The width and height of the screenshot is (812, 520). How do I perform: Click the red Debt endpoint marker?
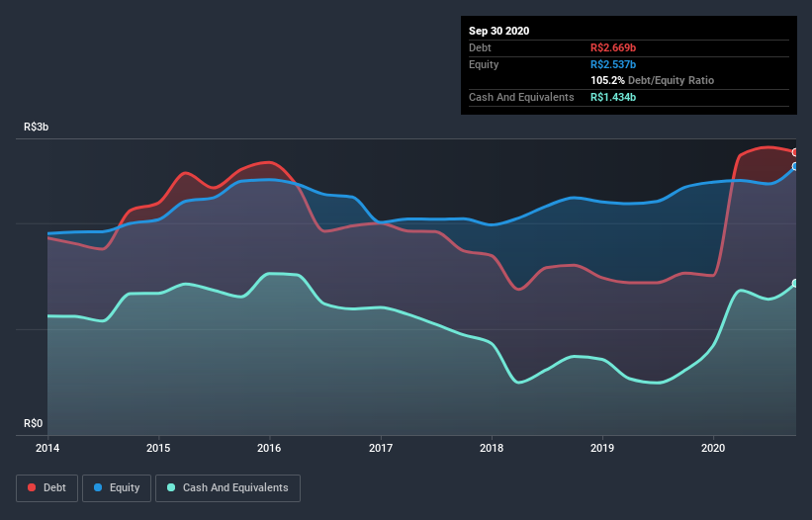coord(795,152)
